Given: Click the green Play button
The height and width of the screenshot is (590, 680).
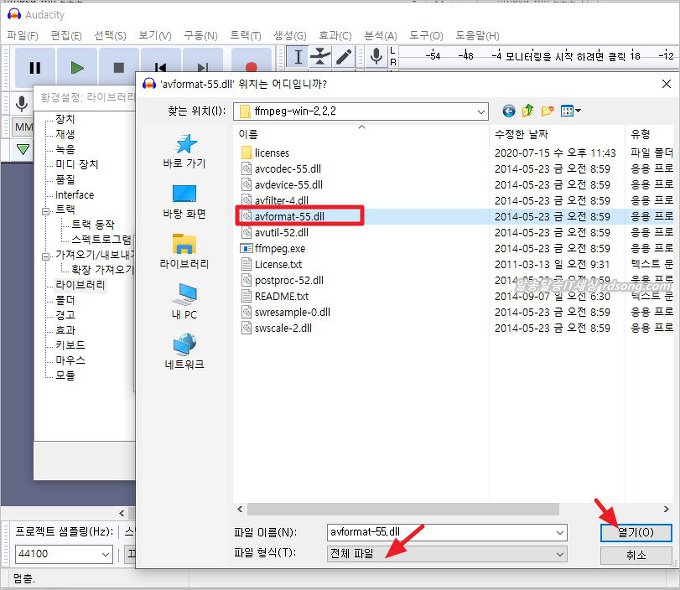Looking at the screenshot, I should (x=77, y=68).
